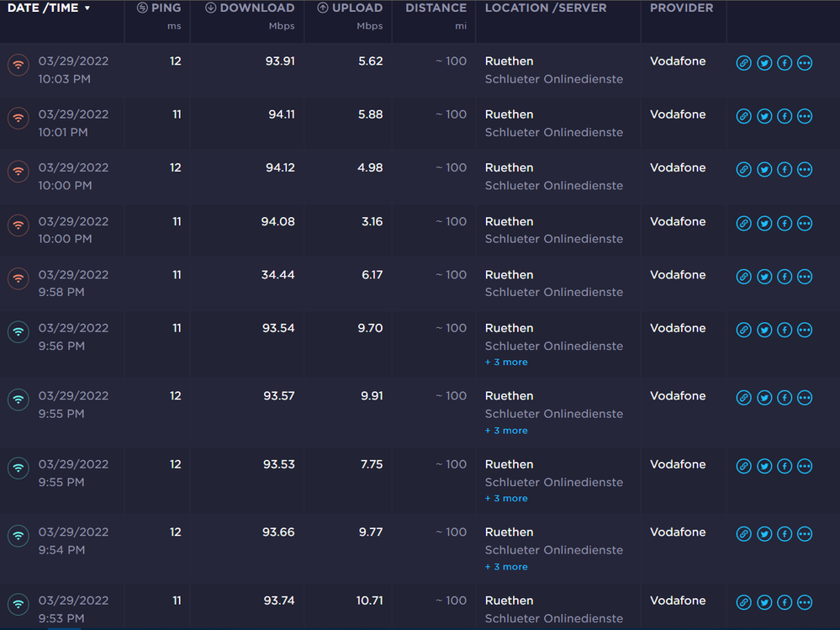840x630 pixels.
Task: Copy result link for the 9:56 PM test
Action: pos(743,330)
